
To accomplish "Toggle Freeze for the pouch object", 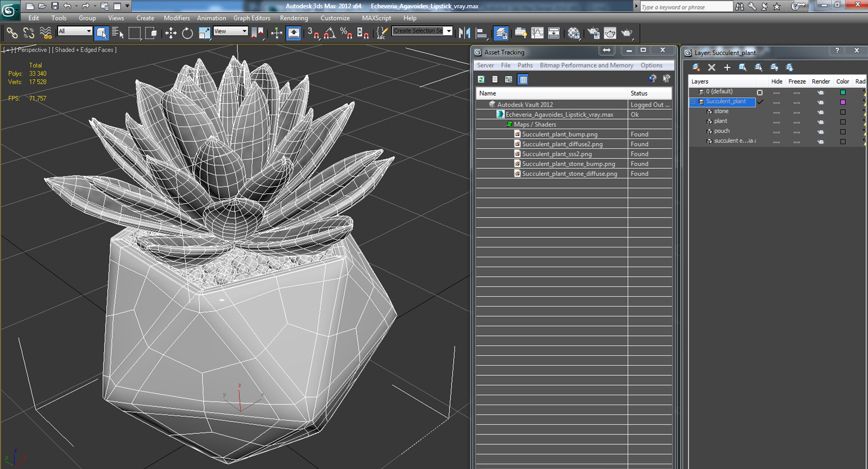I will click(796, 132).
